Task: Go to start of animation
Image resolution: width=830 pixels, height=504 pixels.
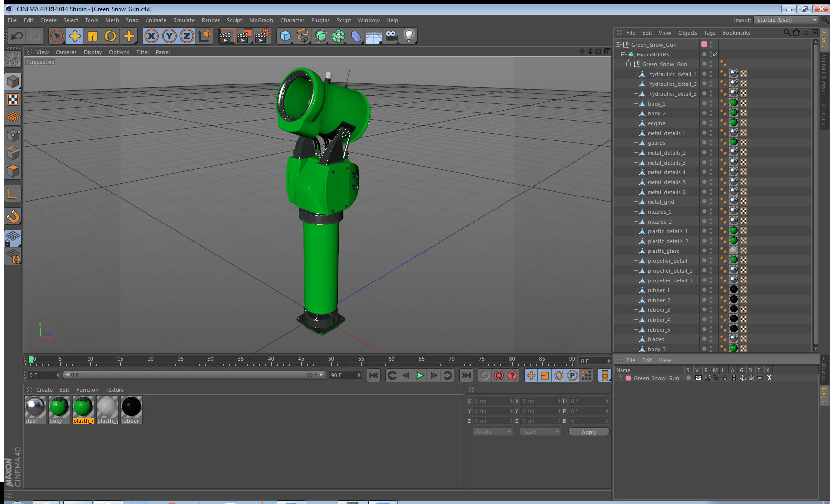Action: click(x=374, y=375)
